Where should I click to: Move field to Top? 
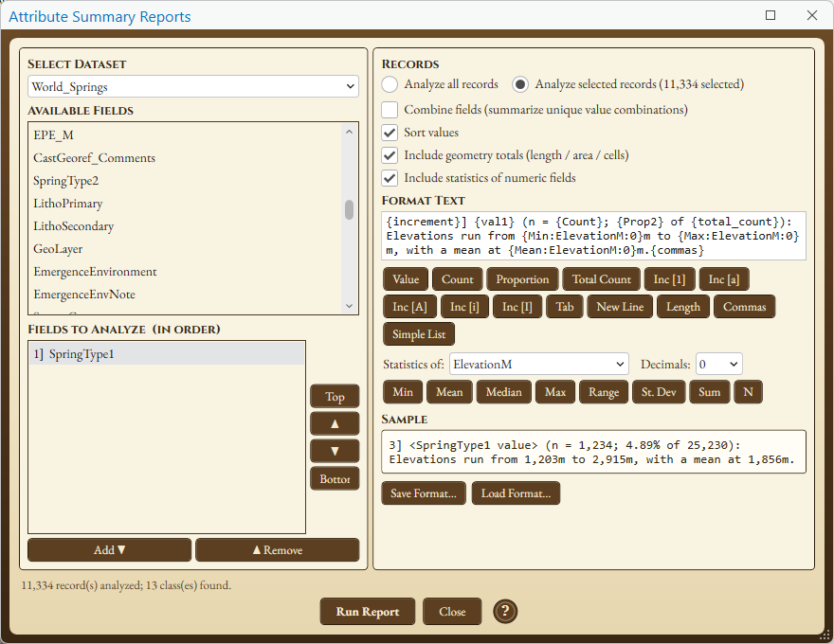point(335,397)
